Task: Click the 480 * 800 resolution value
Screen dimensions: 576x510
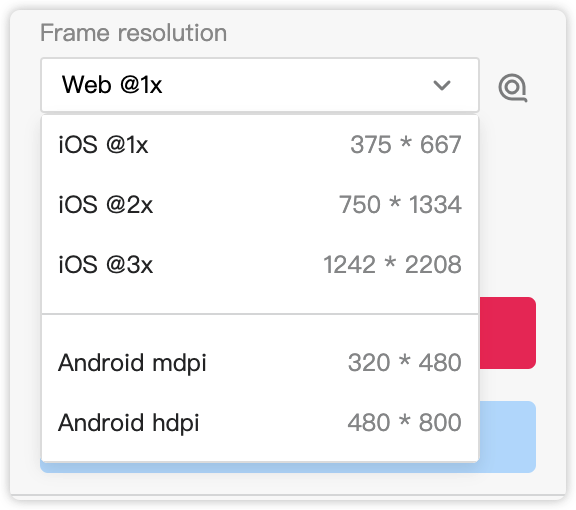Action: (404, 423)
